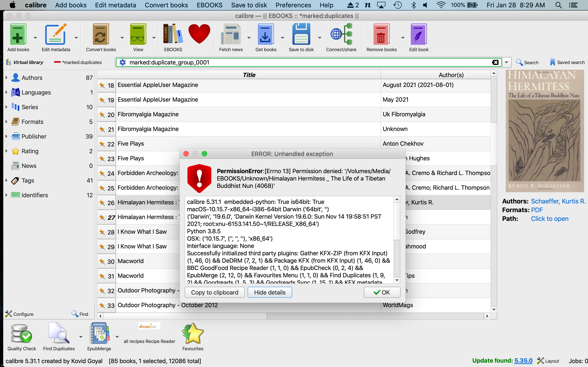Launch the Find Duplicates plugin

click(x=59, y=333)
